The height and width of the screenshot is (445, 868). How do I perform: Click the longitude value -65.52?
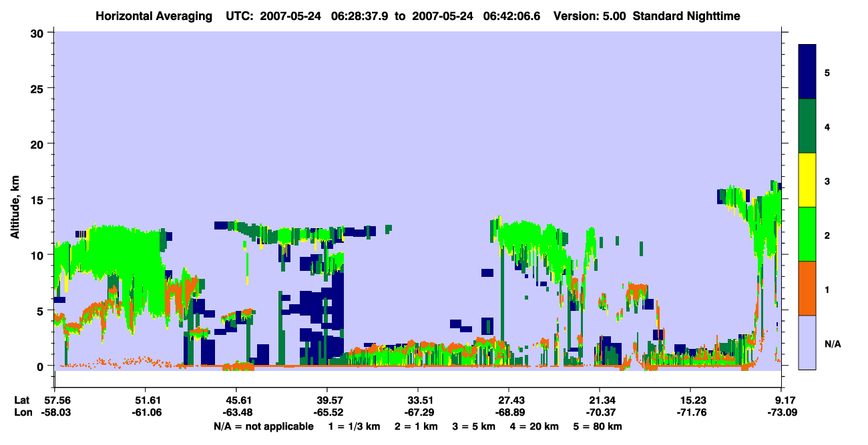pos(327,412)
